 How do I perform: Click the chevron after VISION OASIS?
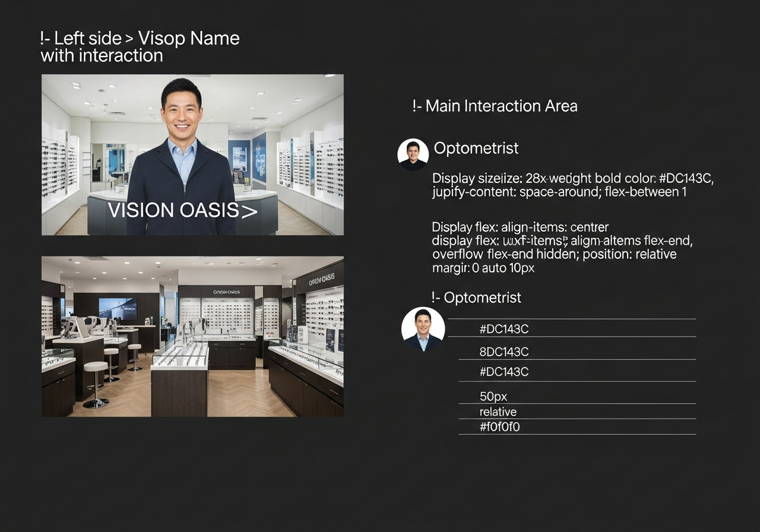249,211
